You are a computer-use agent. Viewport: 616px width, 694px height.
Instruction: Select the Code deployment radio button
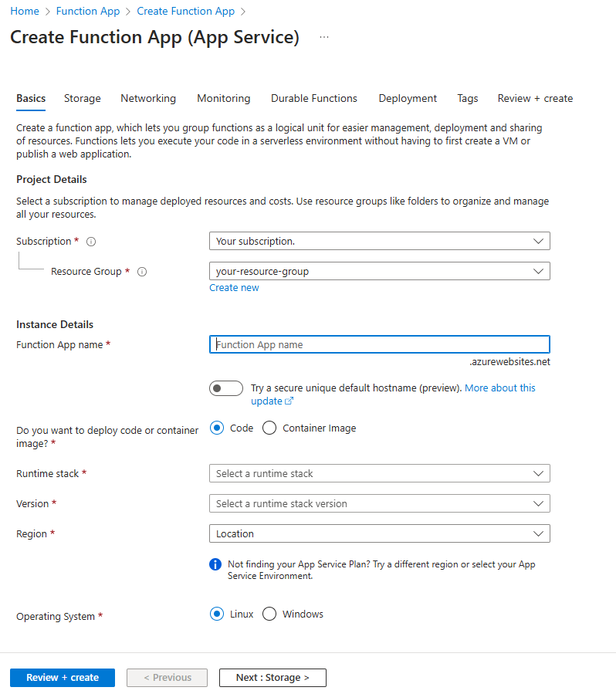click(217, 428)
